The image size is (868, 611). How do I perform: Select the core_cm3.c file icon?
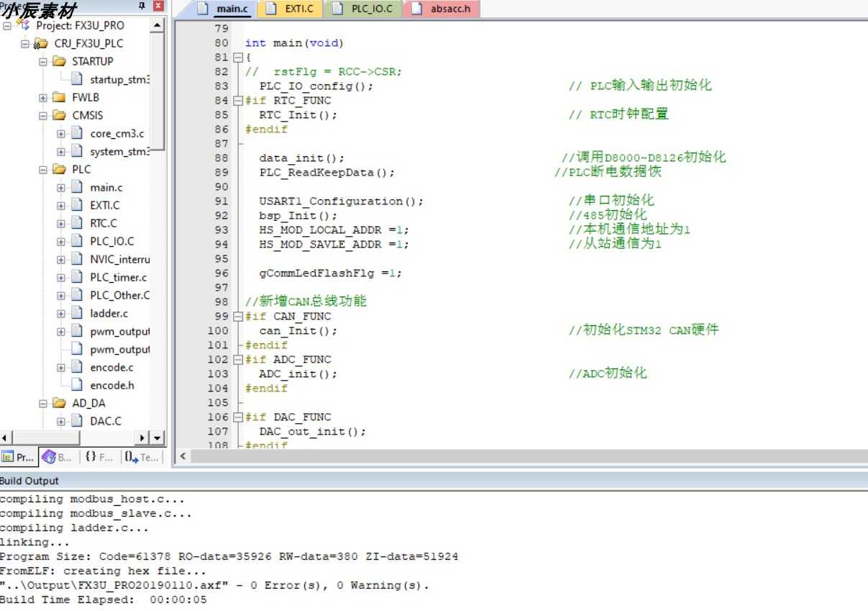77,133
